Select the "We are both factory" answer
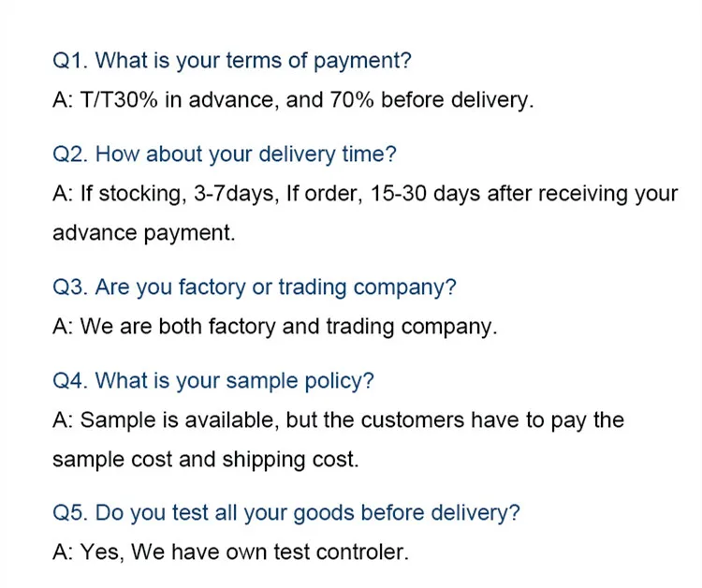 tap(275, 327)
